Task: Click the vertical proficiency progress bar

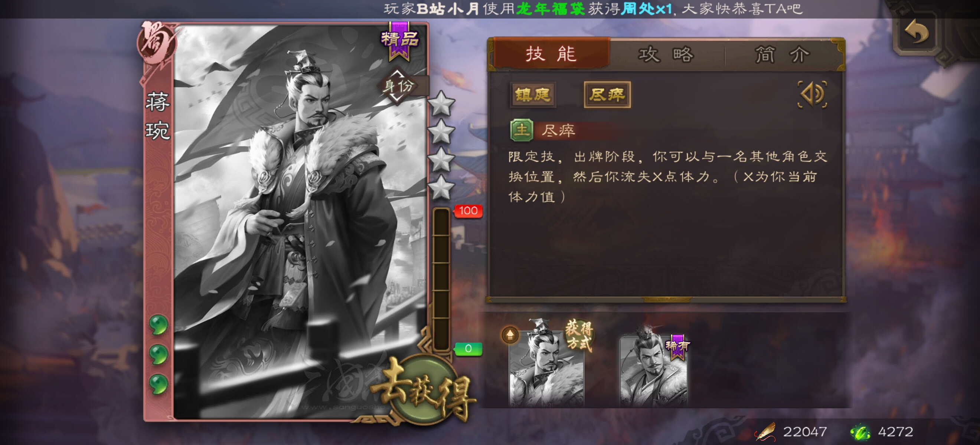Action: [x=441, y=279]
